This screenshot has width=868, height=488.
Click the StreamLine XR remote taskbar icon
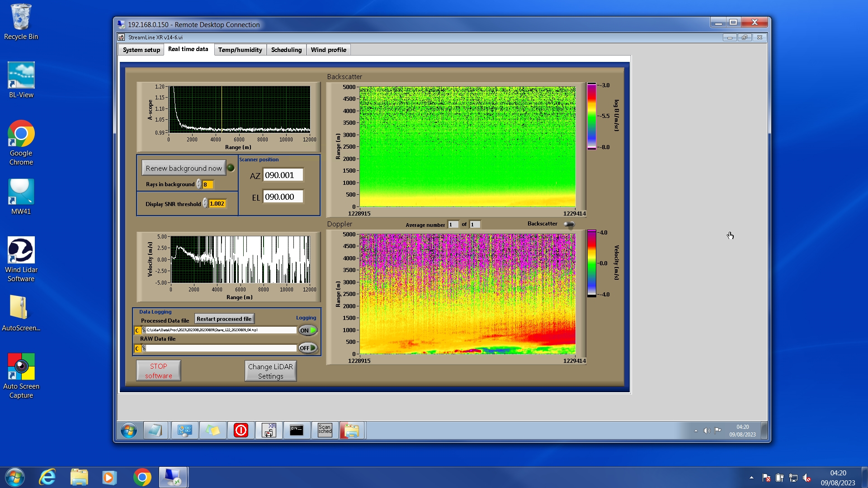(269, 430)
